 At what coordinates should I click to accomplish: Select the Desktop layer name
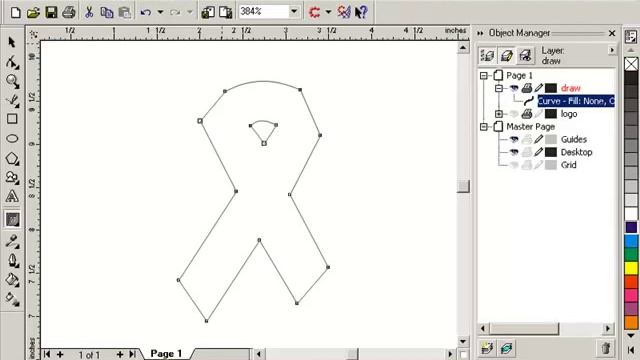[x=576, y=152]
